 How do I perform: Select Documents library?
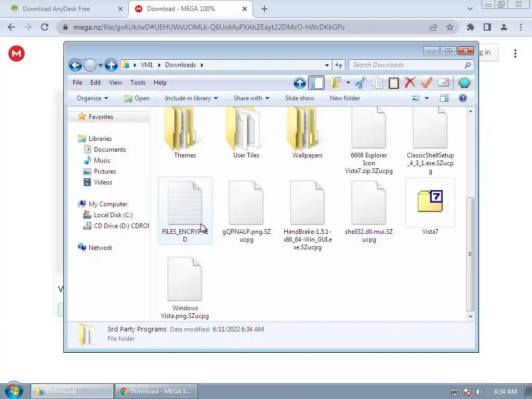110,149
